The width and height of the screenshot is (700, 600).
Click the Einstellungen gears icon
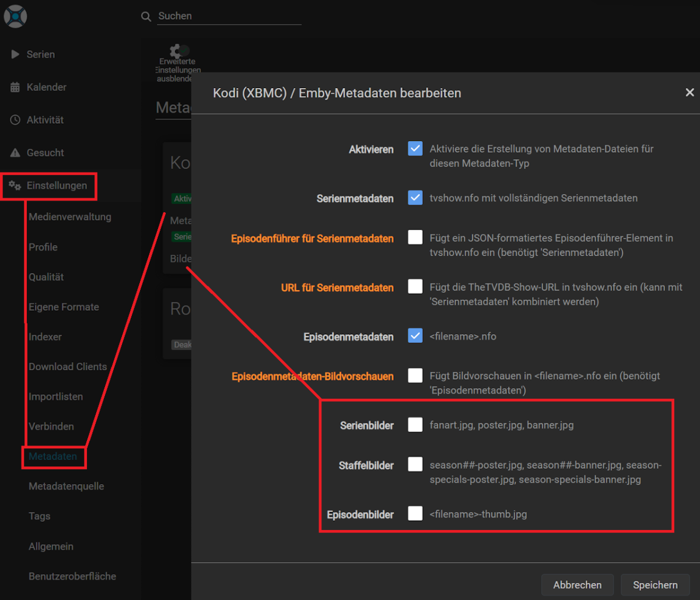15,185
